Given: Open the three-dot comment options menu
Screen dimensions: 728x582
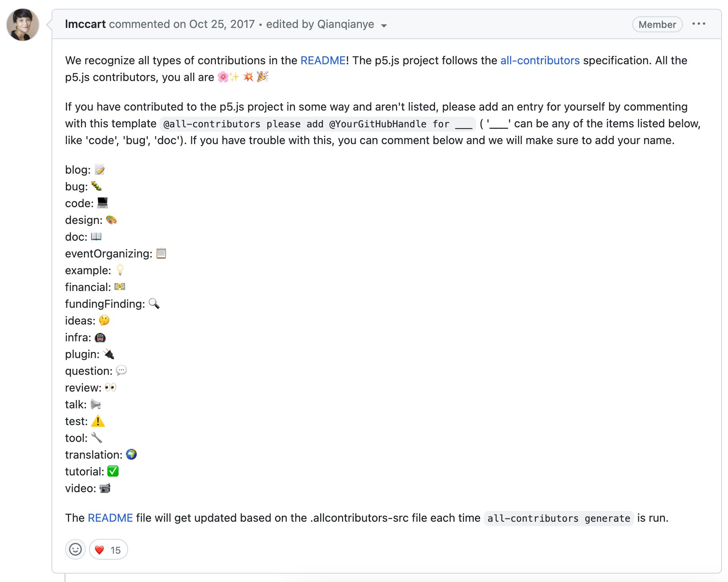Looking at the screenshot, I should pos(698,24).
